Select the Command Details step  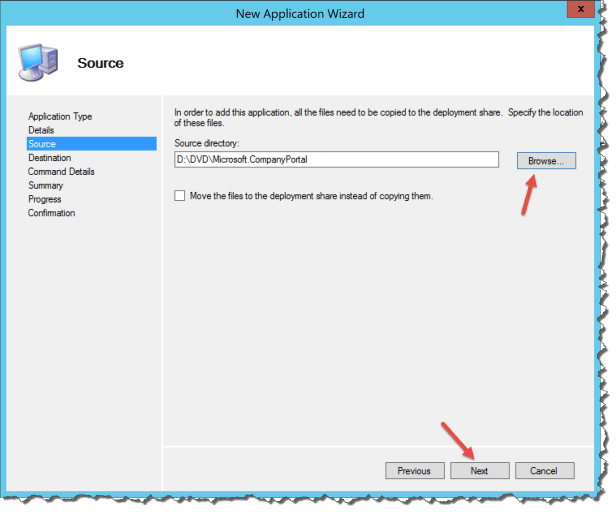pyautogui.click(x=61, y=171)
